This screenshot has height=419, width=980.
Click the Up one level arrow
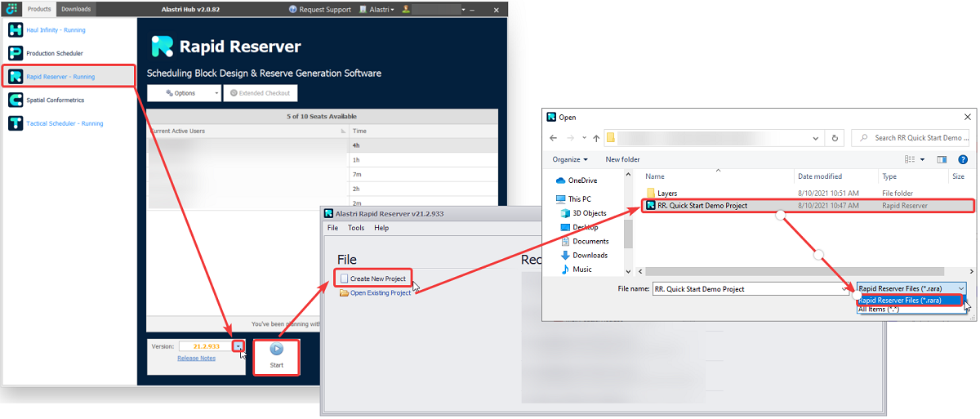click(x=596, y=138)
